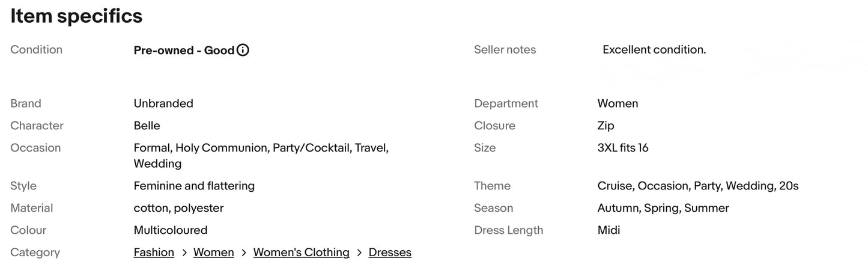
Task: Click the 3XL fits 16 size value
Action: pos(623,148)
